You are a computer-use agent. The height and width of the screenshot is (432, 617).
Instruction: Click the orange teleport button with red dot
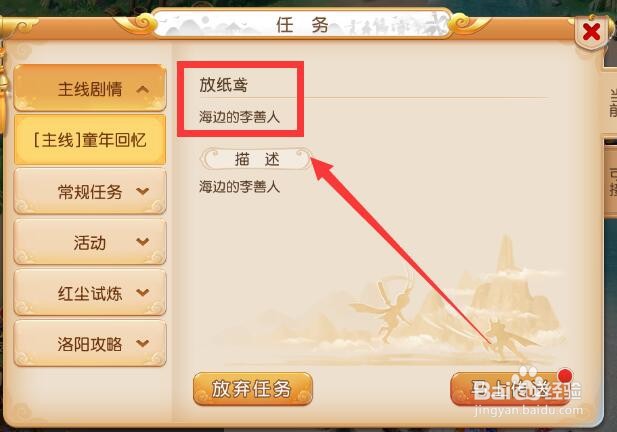512,389
